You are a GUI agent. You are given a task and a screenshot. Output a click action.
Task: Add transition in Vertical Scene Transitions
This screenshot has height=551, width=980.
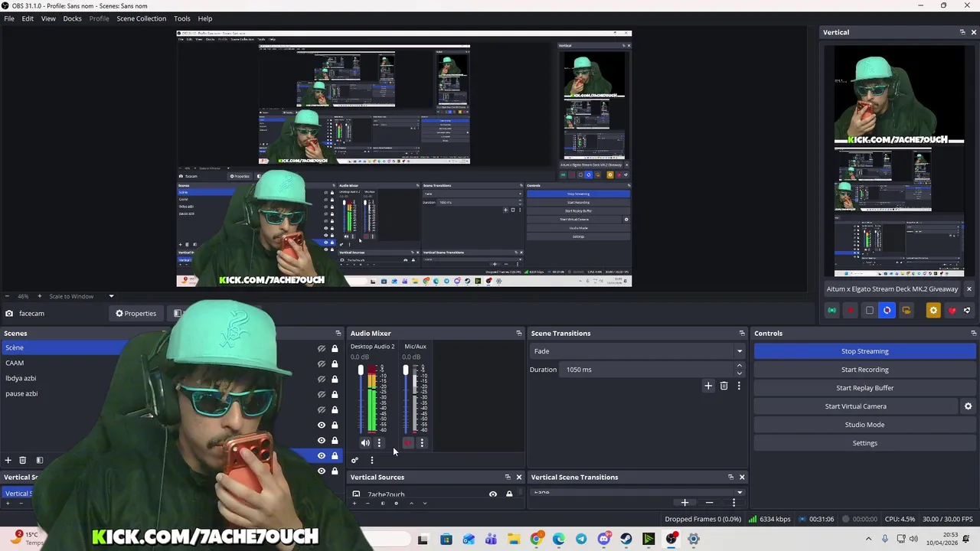[x=684, y=503]
